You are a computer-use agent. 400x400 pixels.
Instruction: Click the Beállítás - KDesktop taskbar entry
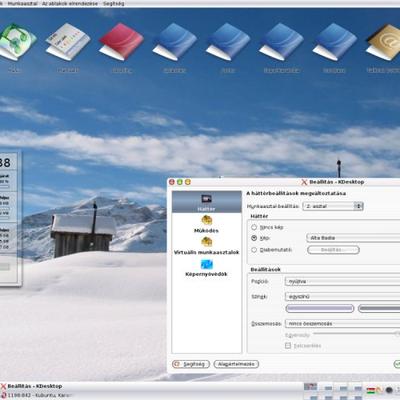point(32,386)
